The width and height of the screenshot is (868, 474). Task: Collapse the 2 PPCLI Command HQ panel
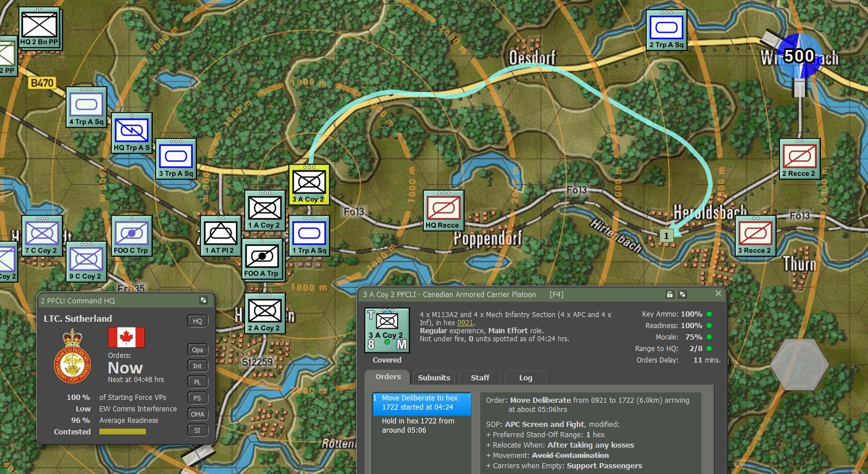pyautogui.click(x=203, y=300)
